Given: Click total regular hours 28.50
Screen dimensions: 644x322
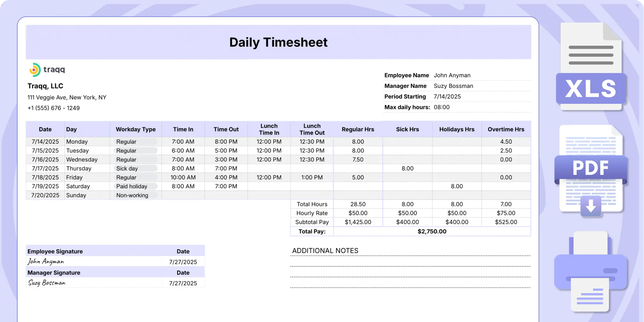Looking at the screenshot, I should [358, 204].
